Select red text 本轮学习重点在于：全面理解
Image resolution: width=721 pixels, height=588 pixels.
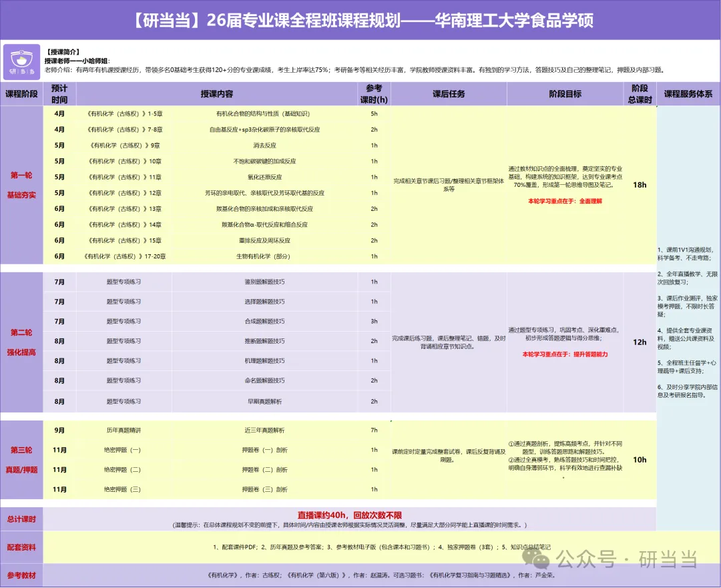(x=565, y=201)
